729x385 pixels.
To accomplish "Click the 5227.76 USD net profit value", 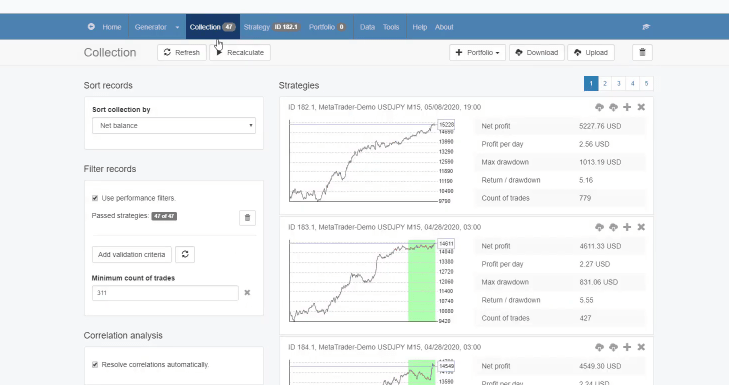I will (600, 126).
